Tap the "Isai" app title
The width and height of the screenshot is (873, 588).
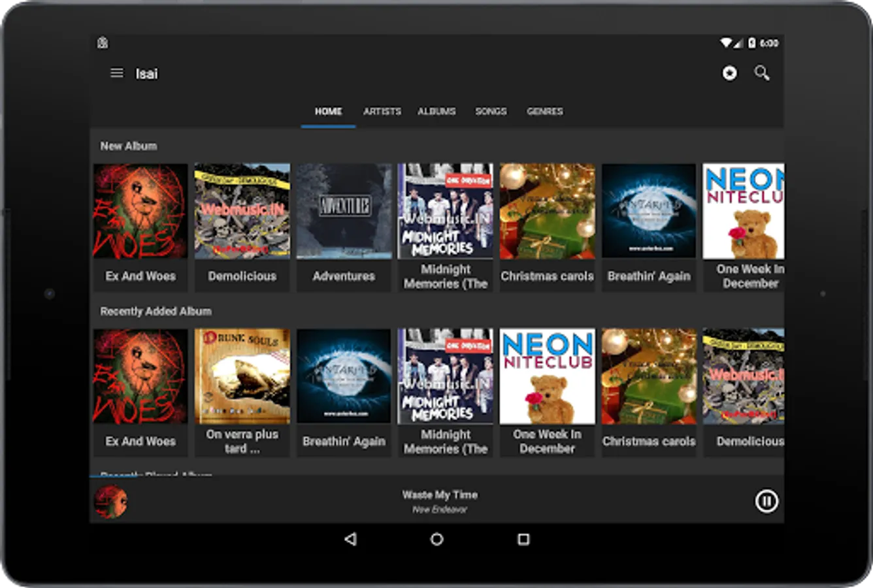click(146, 74)
